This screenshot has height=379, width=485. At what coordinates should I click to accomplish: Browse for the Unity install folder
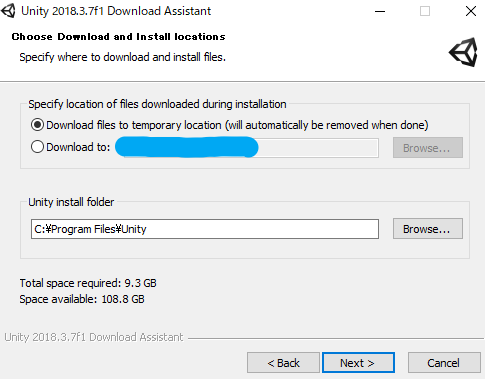(x=428, y=229)
